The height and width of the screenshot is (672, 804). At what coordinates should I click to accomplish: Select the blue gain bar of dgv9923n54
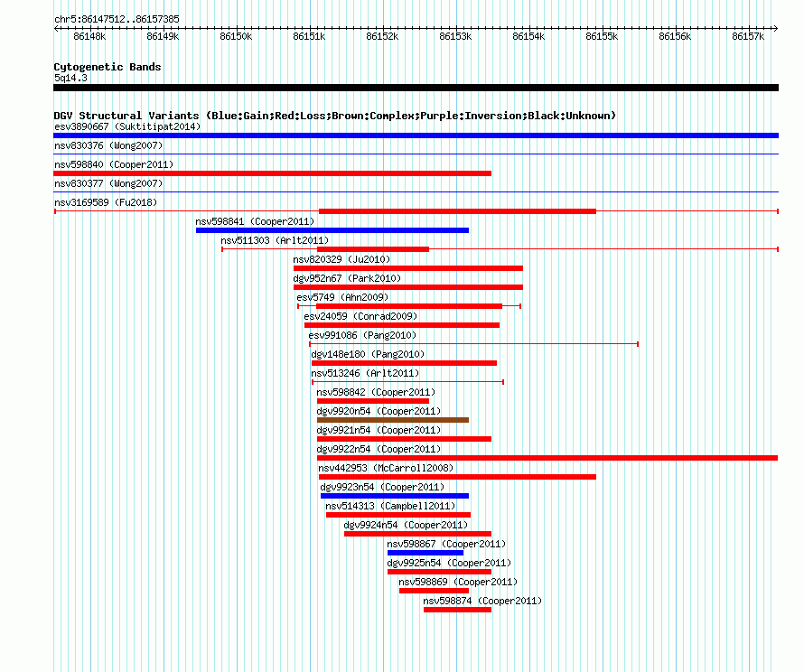(395, 496)
